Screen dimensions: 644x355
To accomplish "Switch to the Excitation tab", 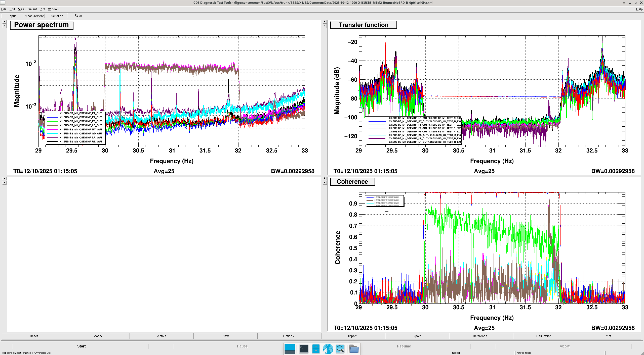I will (56, 16).
